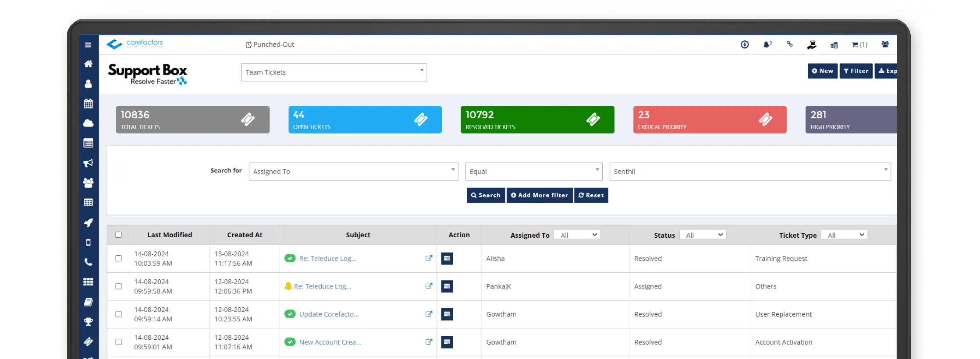Click the New ticket button

822,71
